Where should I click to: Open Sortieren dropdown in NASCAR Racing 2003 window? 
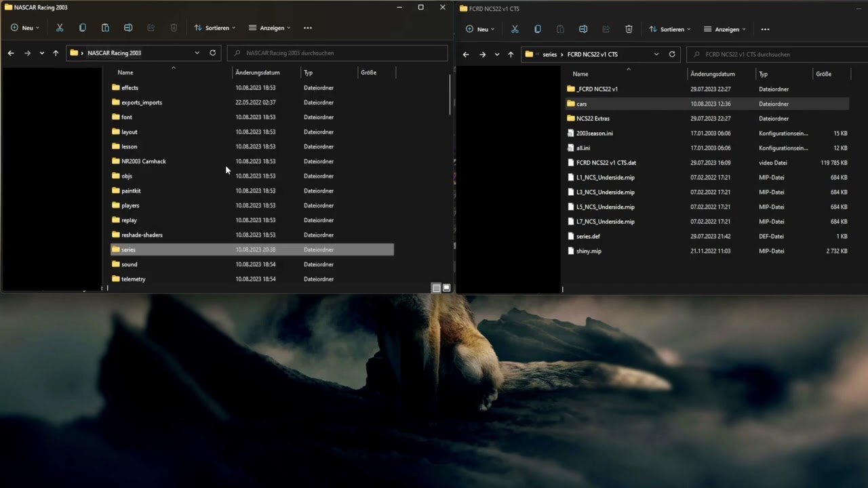tap(215, 28)
